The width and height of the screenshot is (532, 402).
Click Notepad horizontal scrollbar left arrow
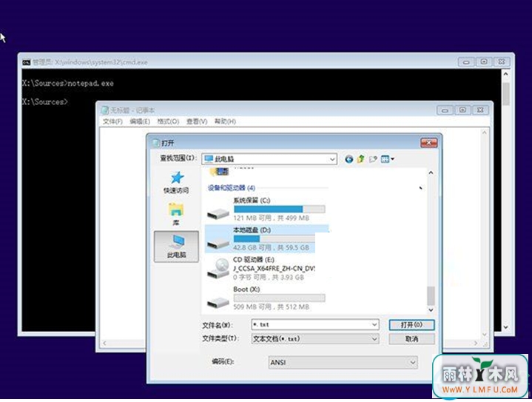pyautogui.click(x=104, y=344)
